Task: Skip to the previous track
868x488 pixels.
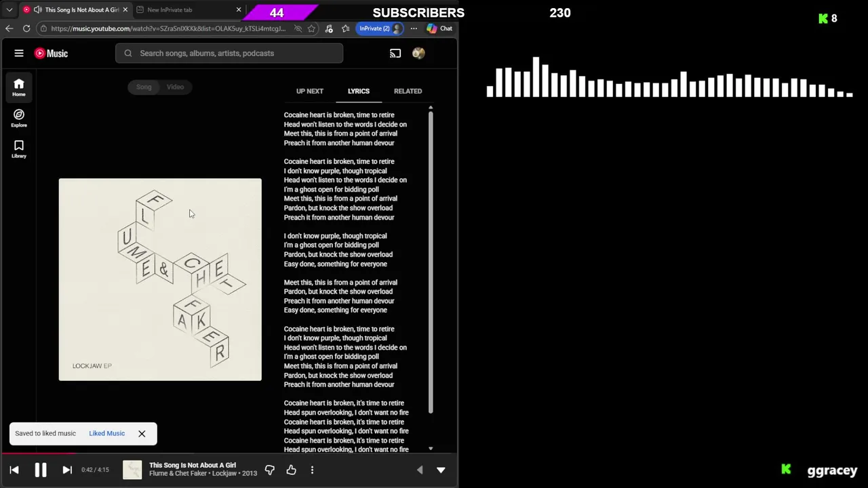Action: tap(14, 470)
